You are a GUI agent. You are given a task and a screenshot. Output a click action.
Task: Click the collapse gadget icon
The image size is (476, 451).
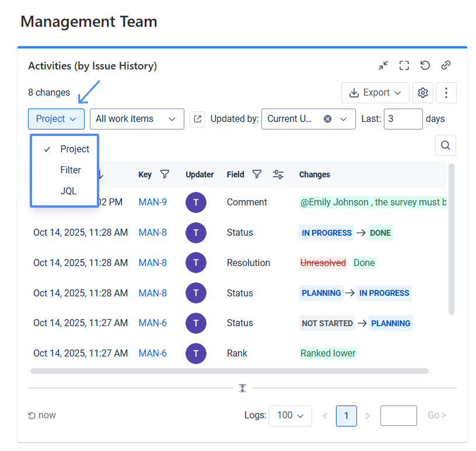coord(383,65)
